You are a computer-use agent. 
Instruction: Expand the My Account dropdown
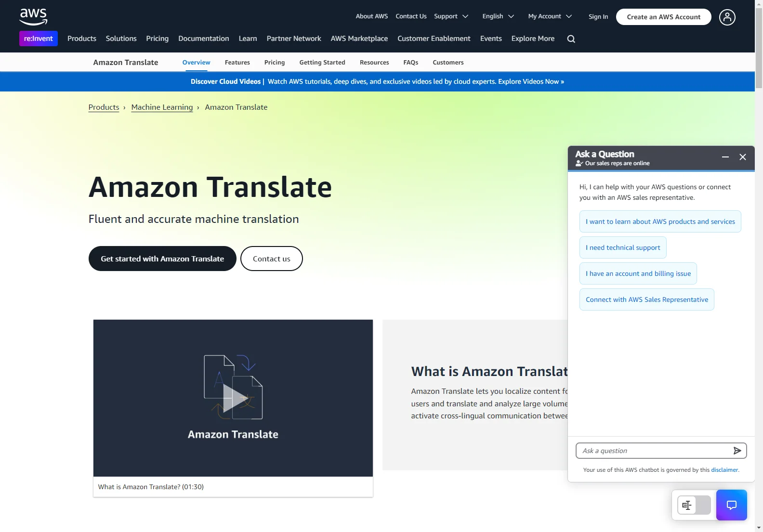tap(550, 16)
